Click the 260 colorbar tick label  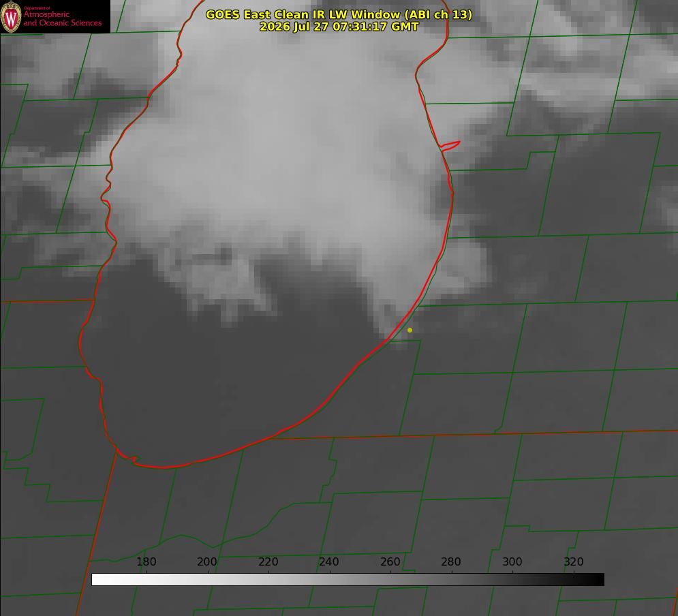point(390,561)
